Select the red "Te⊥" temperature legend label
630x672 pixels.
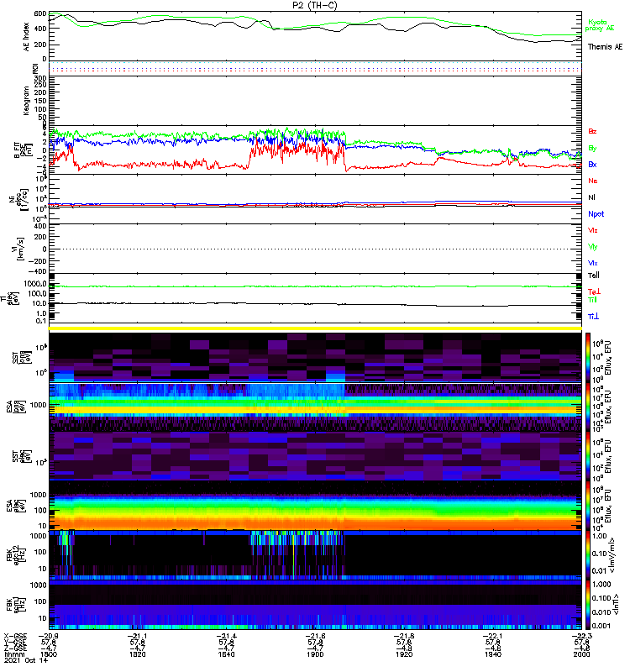pyautogui.click(x=594, y=291)
